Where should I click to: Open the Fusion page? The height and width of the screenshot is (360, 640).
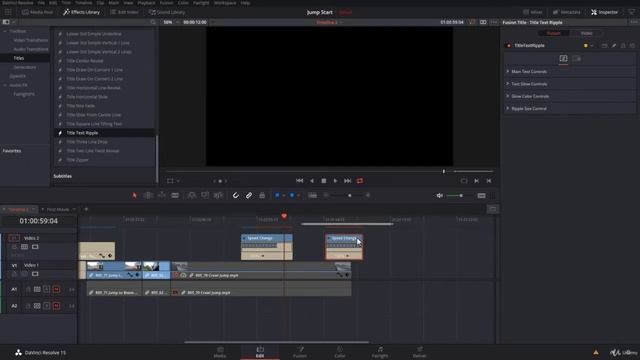tap(300, 352)
